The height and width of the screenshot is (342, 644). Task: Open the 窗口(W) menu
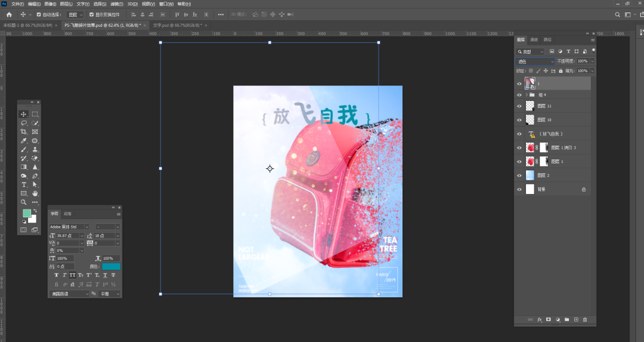point(166,4)
